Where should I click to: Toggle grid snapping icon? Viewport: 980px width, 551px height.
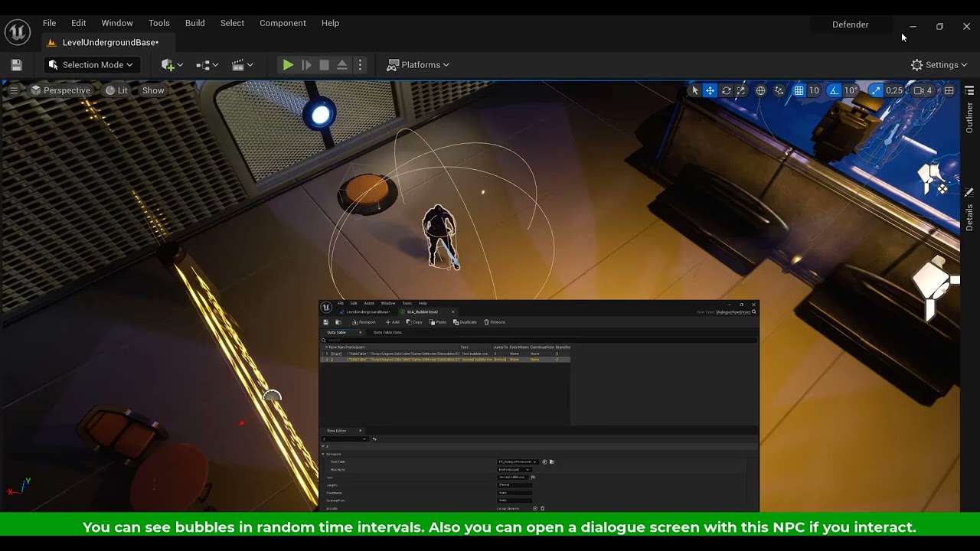pyautogui.click(x=799, y=90)
